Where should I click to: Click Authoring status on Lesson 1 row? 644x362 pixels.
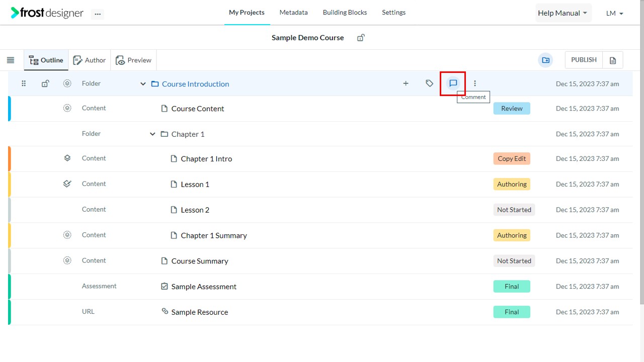[x=512, y=184]
